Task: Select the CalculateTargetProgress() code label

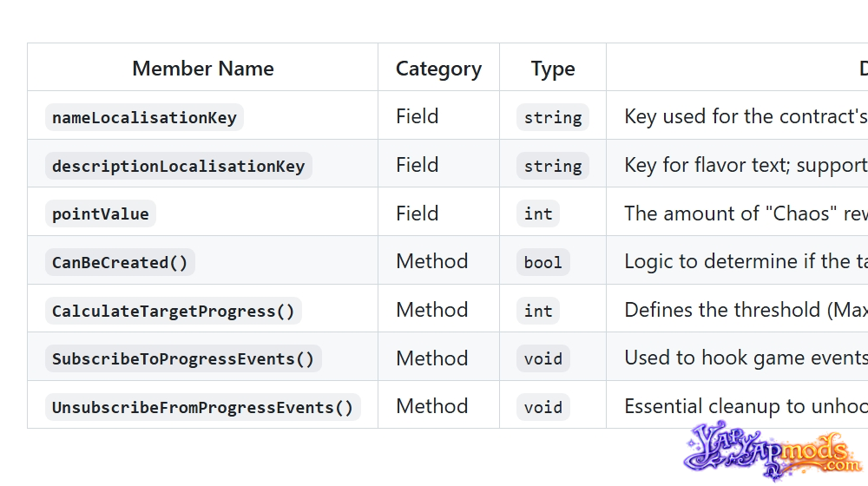Action: (174, 311)
